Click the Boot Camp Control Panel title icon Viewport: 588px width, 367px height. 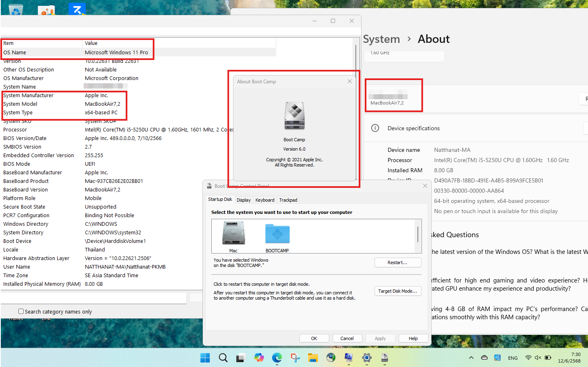tap(209, 186)
